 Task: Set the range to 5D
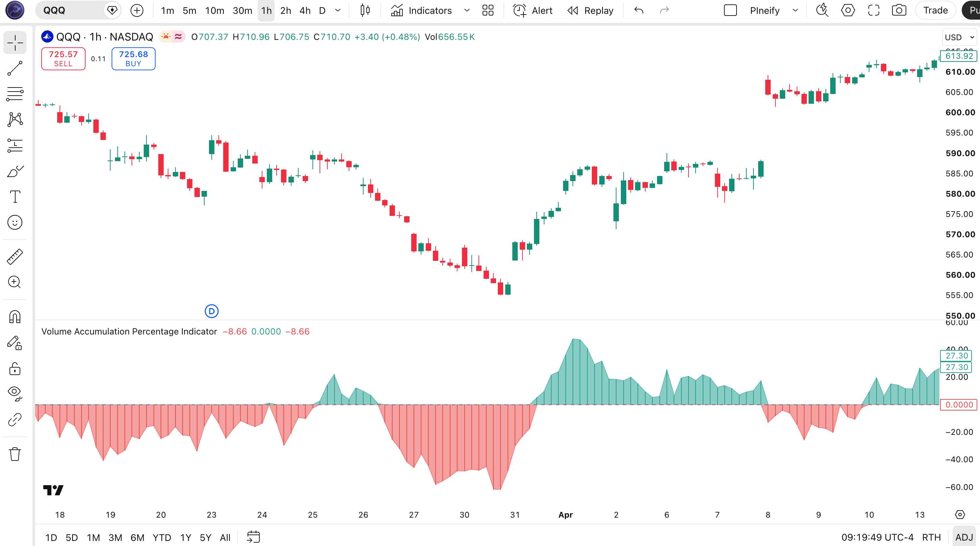click(72, 538)
